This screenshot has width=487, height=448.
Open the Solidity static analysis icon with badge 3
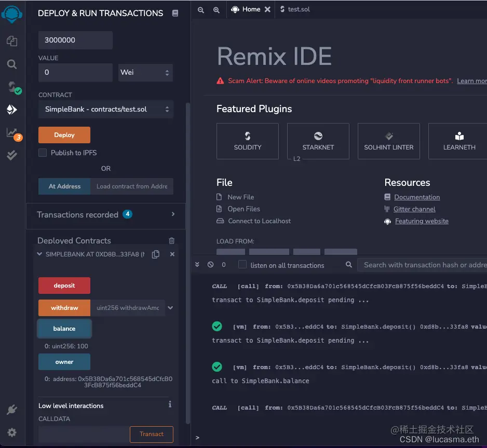14,134
